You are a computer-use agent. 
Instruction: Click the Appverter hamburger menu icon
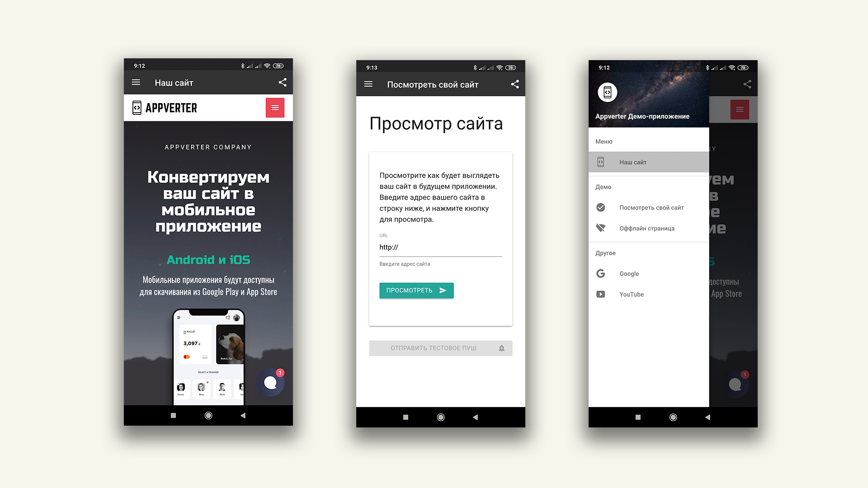click(275, 108)
